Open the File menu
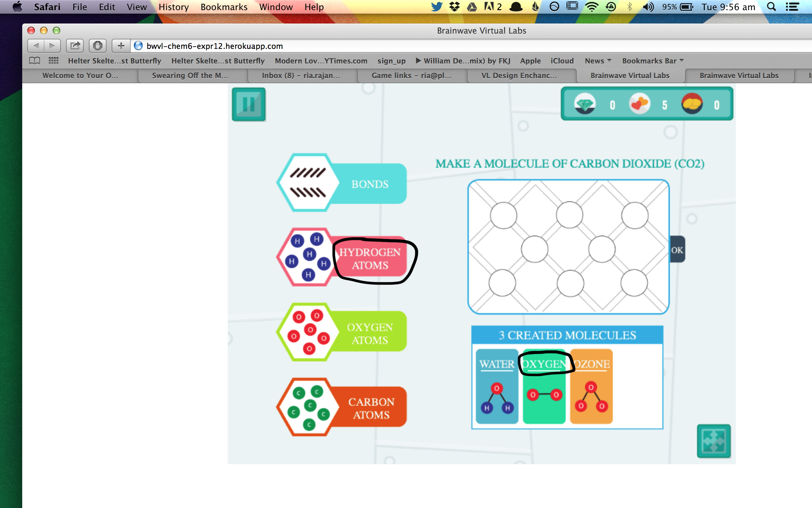The image size is (812, 508). coord(80,7)
